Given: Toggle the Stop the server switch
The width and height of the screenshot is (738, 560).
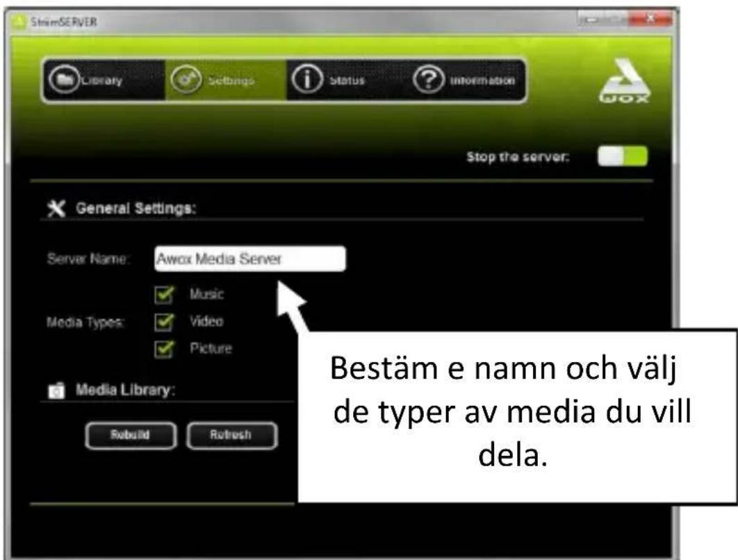Looking at the screenshot, I should point(622,156).
